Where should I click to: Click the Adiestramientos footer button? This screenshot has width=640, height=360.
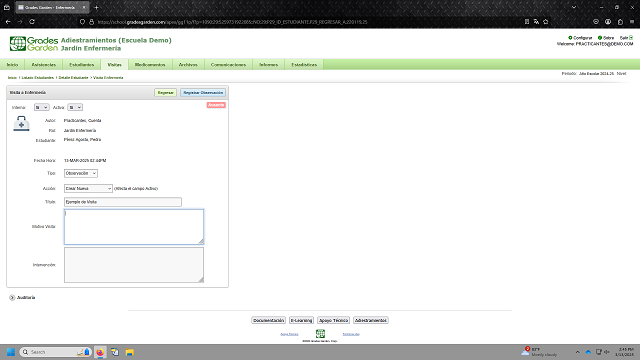pyautogui.click(x=371, y=320)
